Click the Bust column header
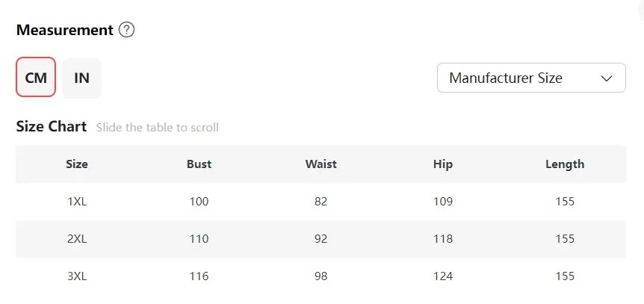 click(199, 164)
